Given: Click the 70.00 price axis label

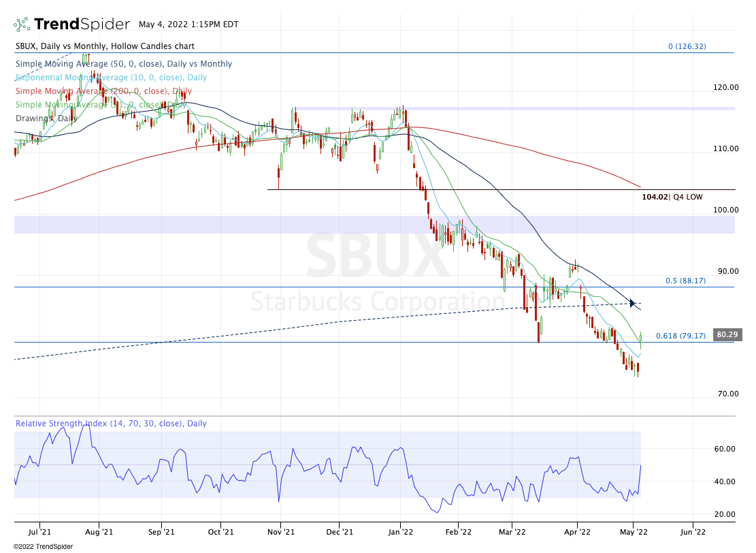Looking at the screenshot, I should tap(728, 394).
